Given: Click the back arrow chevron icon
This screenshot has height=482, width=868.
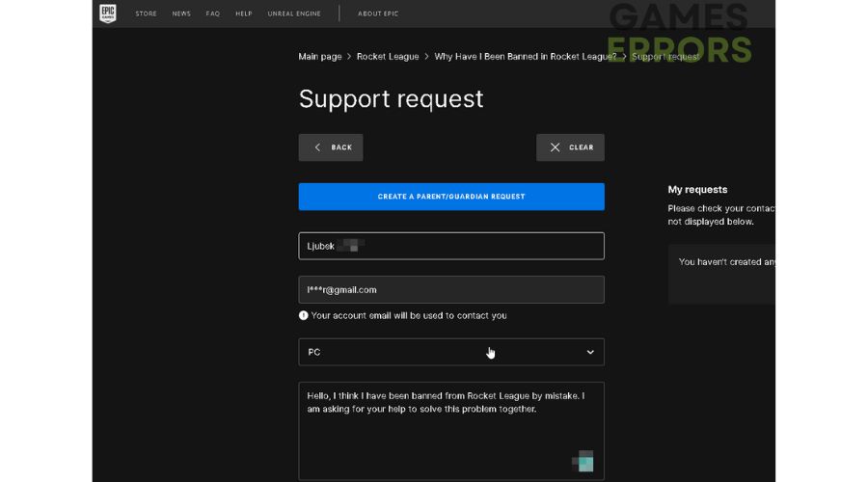Looking at the screenshot, I should 317,147.
